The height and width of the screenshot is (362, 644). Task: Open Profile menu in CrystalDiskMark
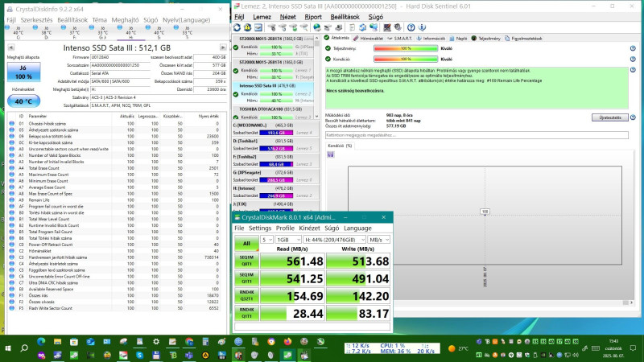coord(285,228)
